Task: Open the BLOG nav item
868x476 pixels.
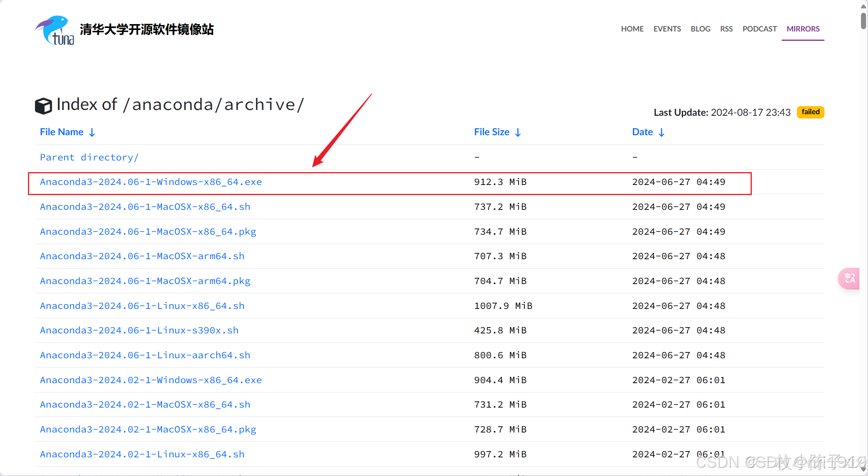Action: coord(700,29)
